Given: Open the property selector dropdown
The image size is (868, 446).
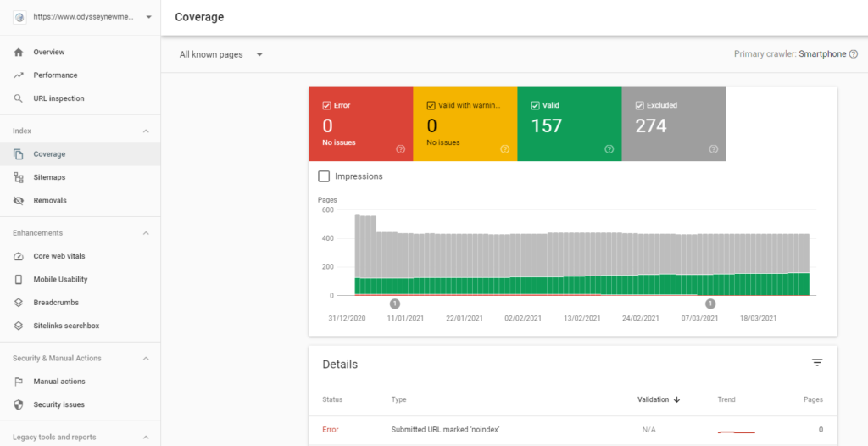Looking at the screenshot, I should tap(148, 17).
